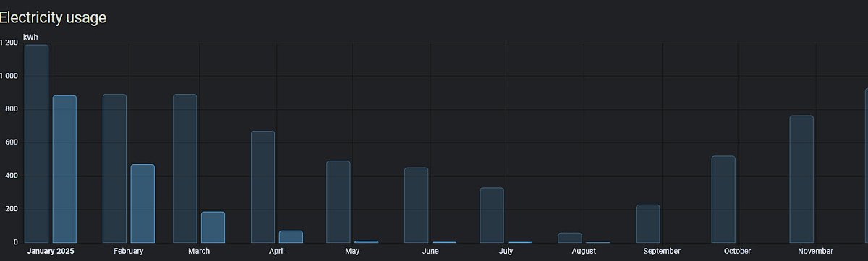Viewport: 868px width, 261px height.
Task: Select the darker April bar
Action: [x=263, y=187]
